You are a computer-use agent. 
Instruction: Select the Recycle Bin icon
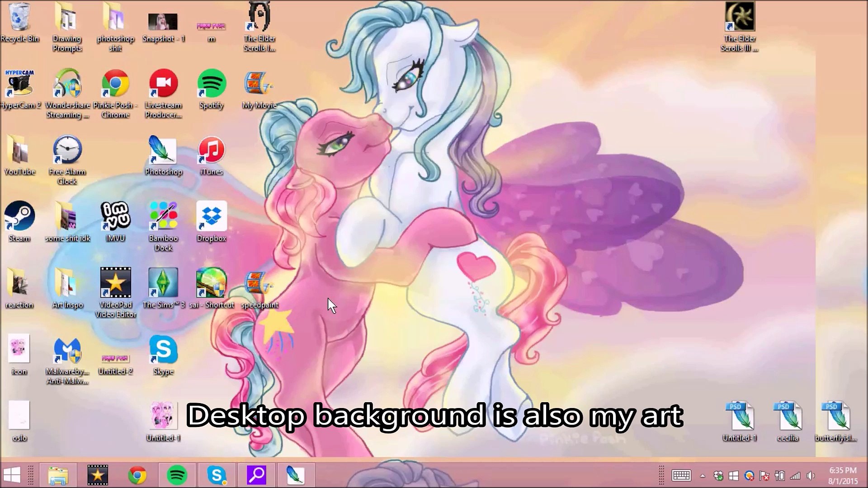19,18
